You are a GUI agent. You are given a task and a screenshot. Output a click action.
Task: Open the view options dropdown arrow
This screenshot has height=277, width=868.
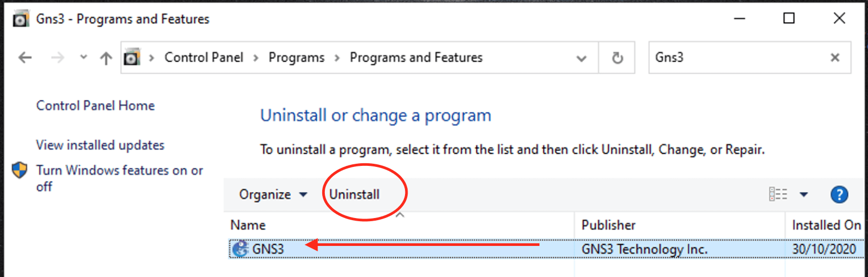pos(804,194)
